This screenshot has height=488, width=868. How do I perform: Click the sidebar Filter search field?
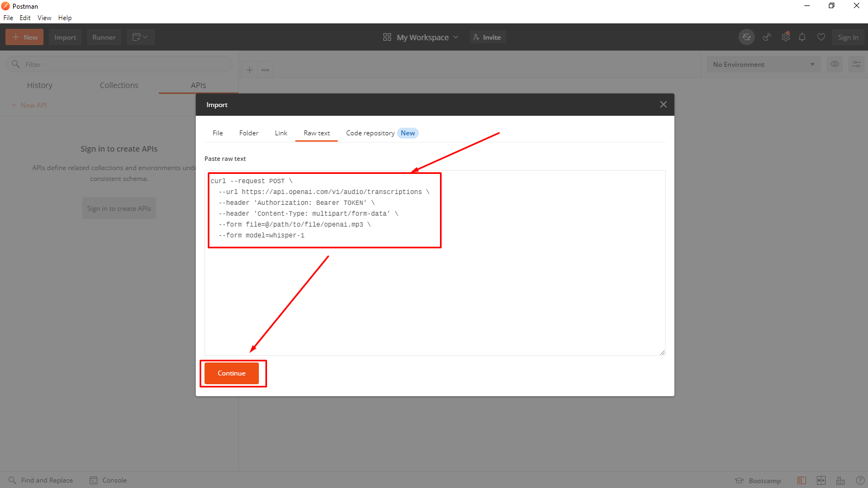point(119,64)
